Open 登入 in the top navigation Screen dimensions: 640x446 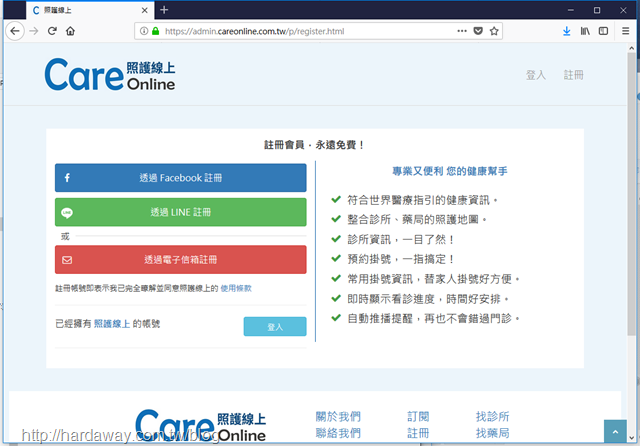coord(536,75)
